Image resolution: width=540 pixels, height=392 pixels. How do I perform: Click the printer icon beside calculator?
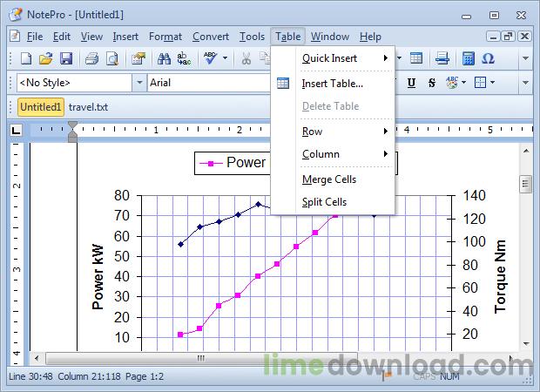tap(442, 58)
